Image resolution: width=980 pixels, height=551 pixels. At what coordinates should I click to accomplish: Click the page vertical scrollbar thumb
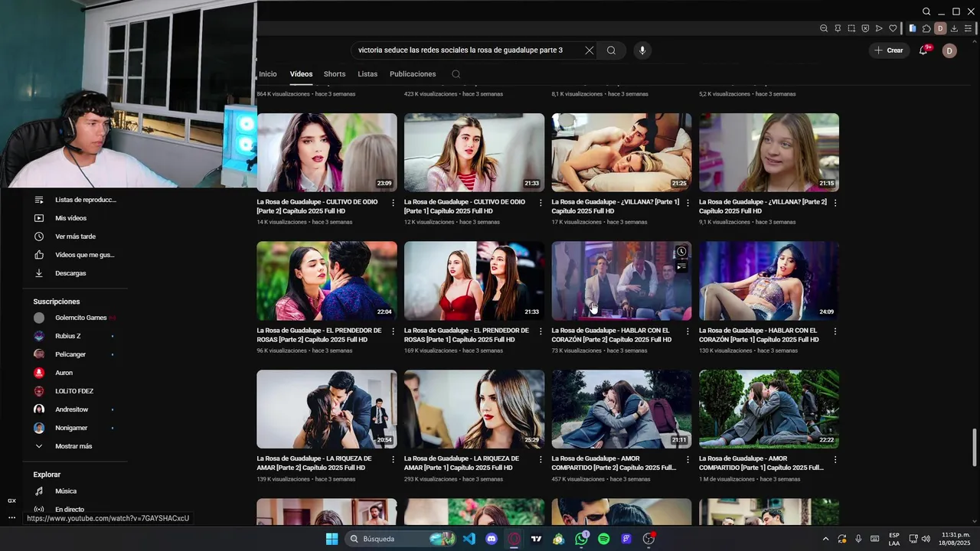(x=975, y=448)
